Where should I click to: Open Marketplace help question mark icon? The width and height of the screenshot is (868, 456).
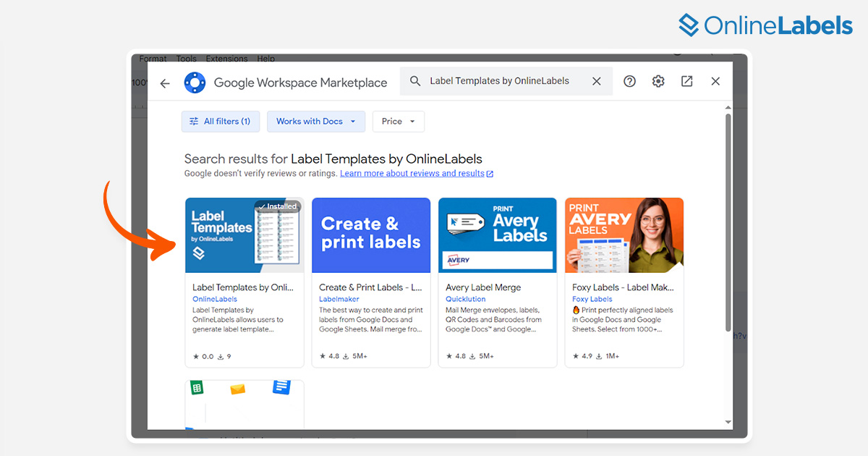coord(630,81)
